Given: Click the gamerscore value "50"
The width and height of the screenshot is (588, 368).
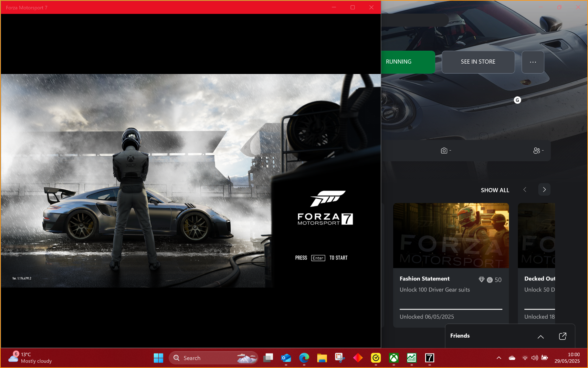Looking at the screenshot, I should (498, 280).
